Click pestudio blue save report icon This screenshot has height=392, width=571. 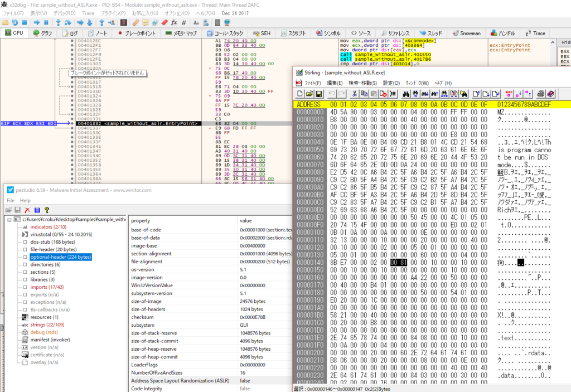pyautogui.click(x=37, y=210)
